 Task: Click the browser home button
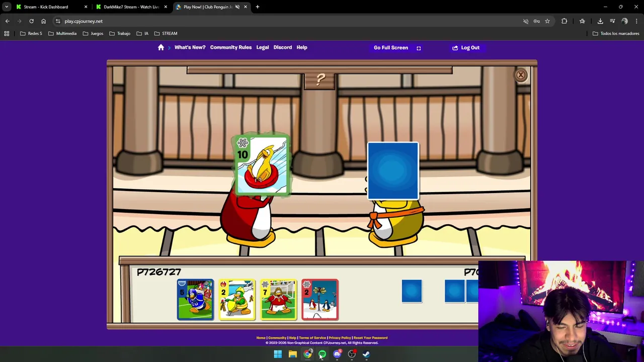coord(43,21)
